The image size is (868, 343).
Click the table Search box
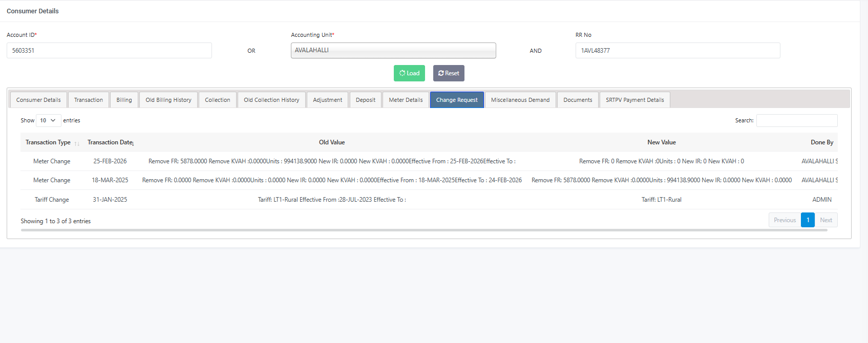click(797, 120)
